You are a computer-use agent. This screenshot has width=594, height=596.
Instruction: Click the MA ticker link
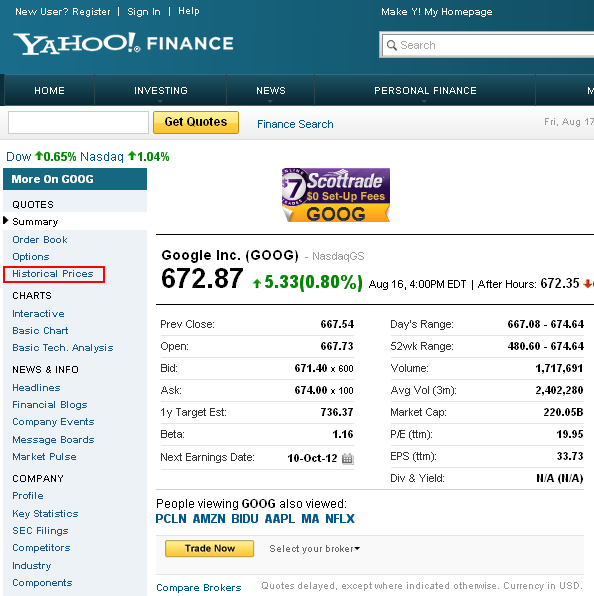click(310, 519)
